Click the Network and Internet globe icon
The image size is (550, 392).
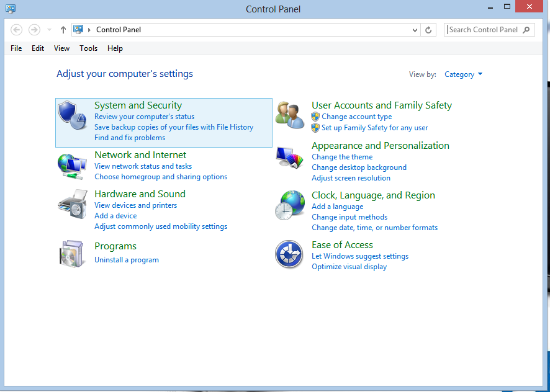point(72,165)
